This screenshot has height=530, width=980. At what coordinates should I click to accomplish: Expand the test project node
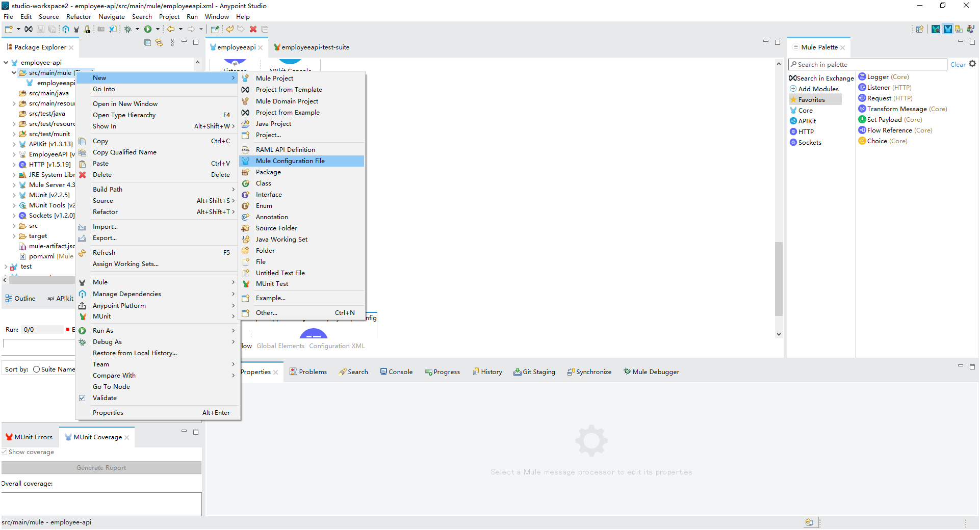pyautogui.click(x=6, y=267)
